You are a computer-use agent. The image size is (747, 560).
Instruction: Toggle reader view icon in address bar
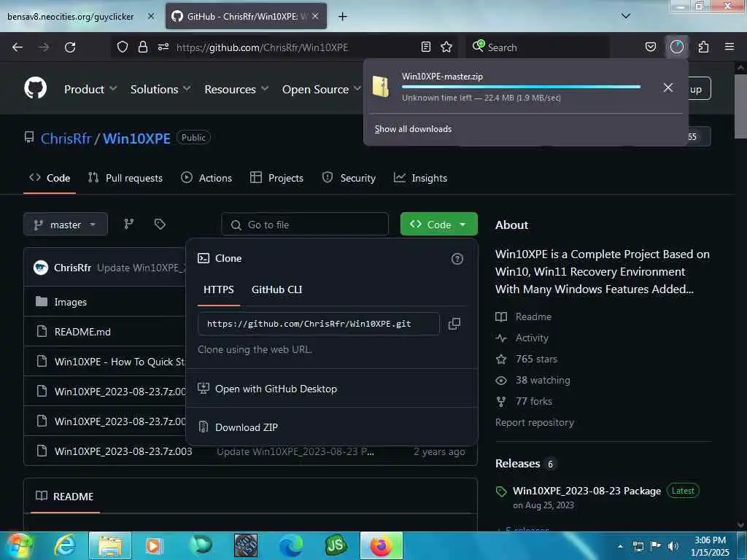(426, 47)
